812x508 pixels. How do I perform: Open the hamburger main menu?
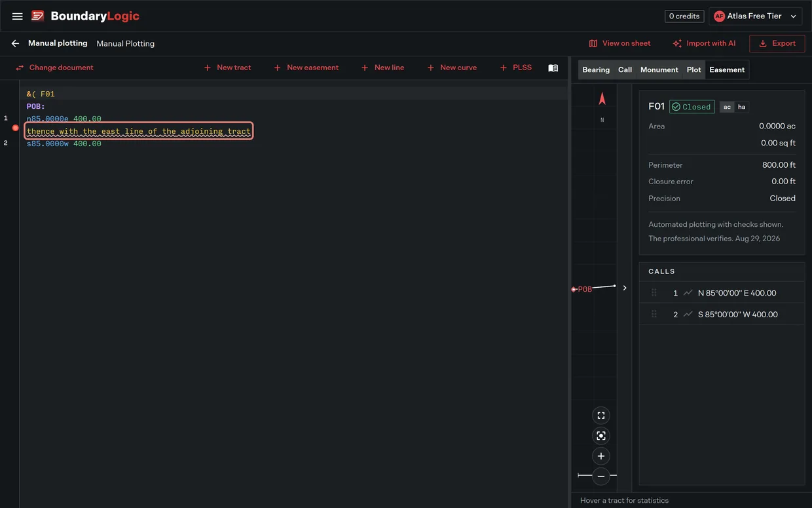point(18,16)
